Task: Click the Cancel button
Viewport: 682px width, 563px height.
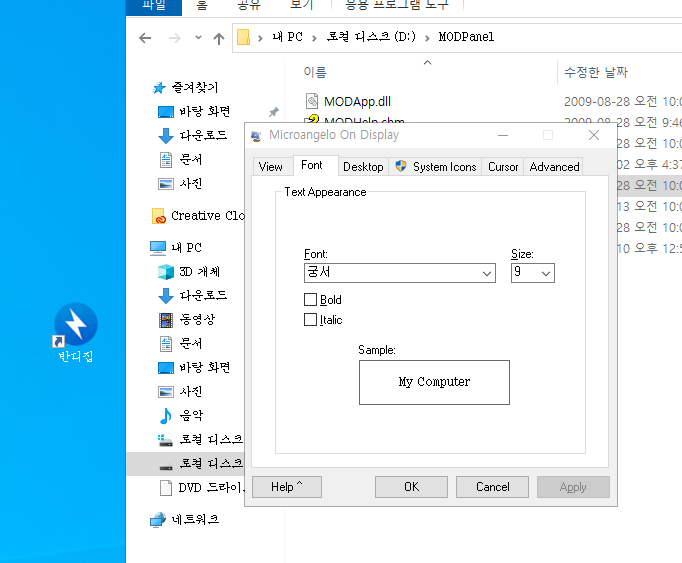Action: pyautogui.click(x=492, y=486)
